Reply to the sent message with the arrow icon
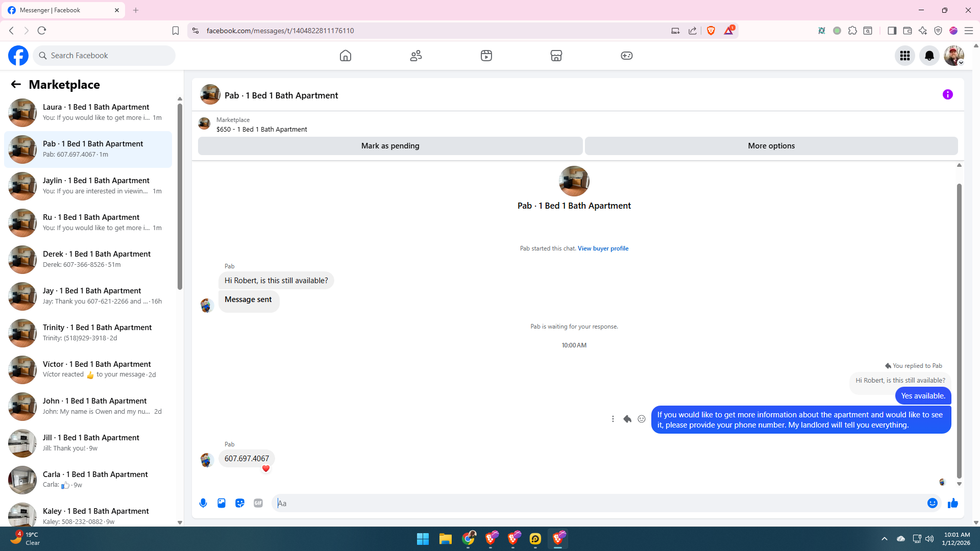Image resolution: width=980 pixels, height=551 pixels. point(627,419)
